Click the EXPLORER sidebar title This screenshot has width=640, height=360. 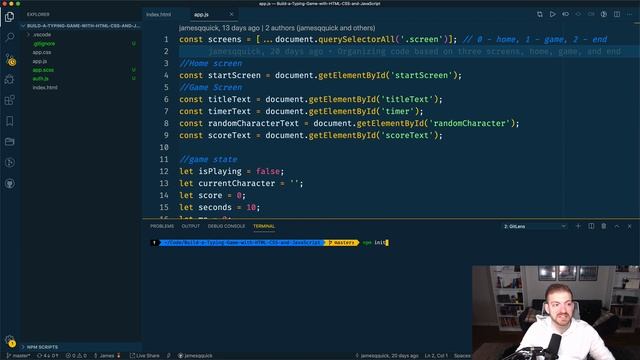38,14
